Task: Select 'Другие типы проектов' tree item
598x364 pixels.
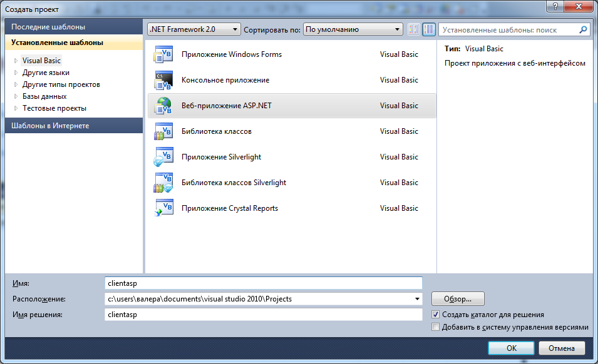Action: coord(61,84)
